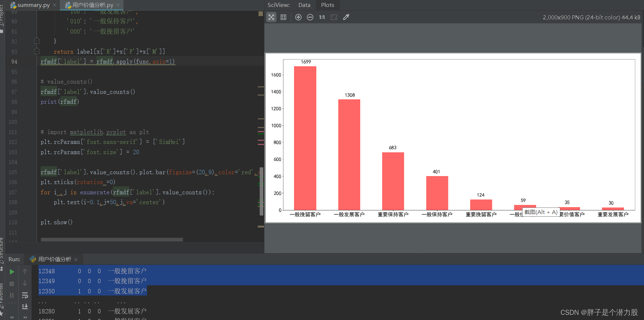Select console row 18280
644x320 pixels.
pos(93,311)
